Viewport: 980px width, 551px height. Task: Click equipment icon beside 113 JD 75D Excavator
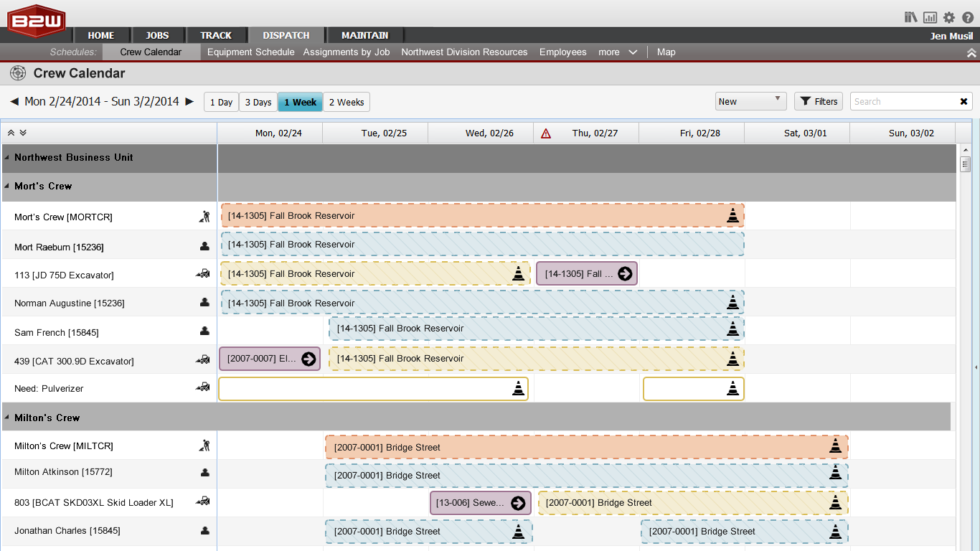203,273
